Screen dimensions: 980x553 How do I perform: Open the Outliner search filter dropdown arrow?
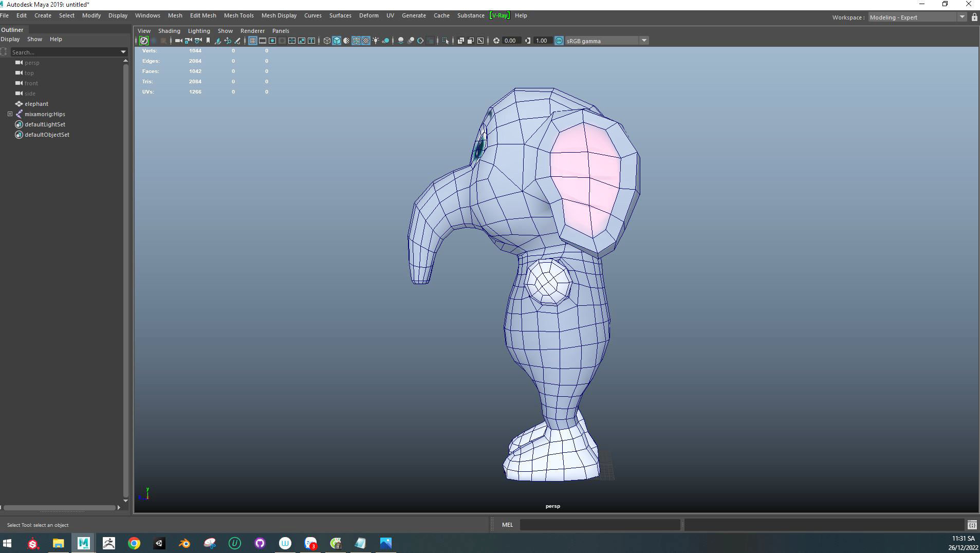coord(123,52)
